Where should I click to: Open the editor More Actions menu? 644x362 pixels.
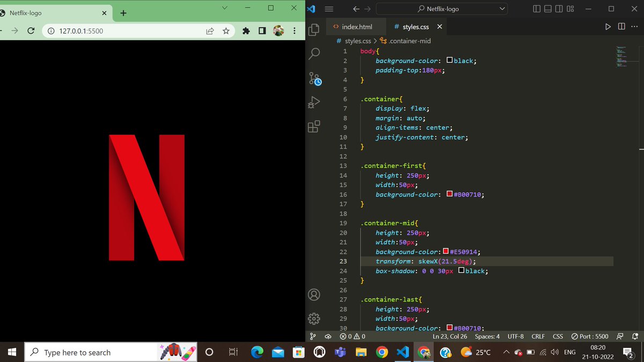pyautogui.click(x=634, y=26)
